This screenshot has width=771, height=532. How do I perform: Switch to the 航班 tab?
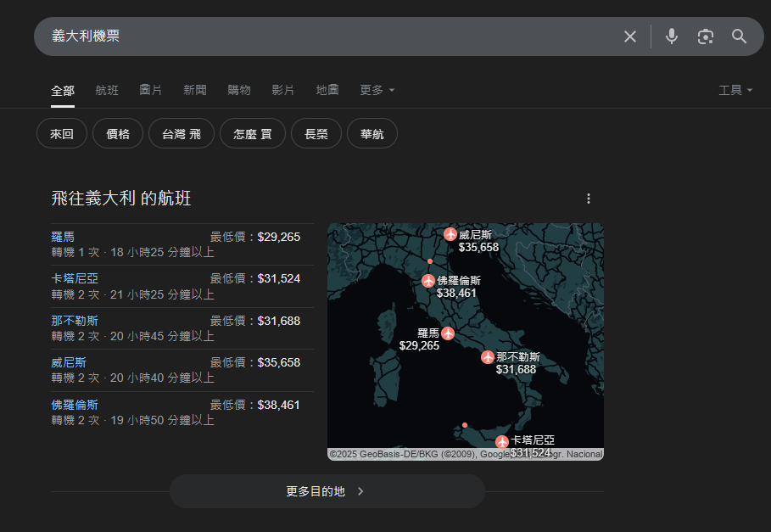[x=107, y=91]
